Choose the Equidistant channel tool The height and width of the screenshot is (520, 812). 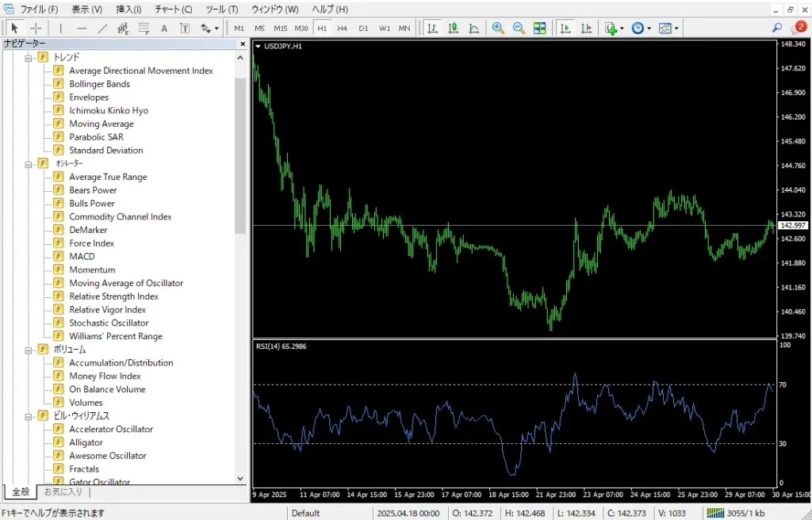(123, 28)
